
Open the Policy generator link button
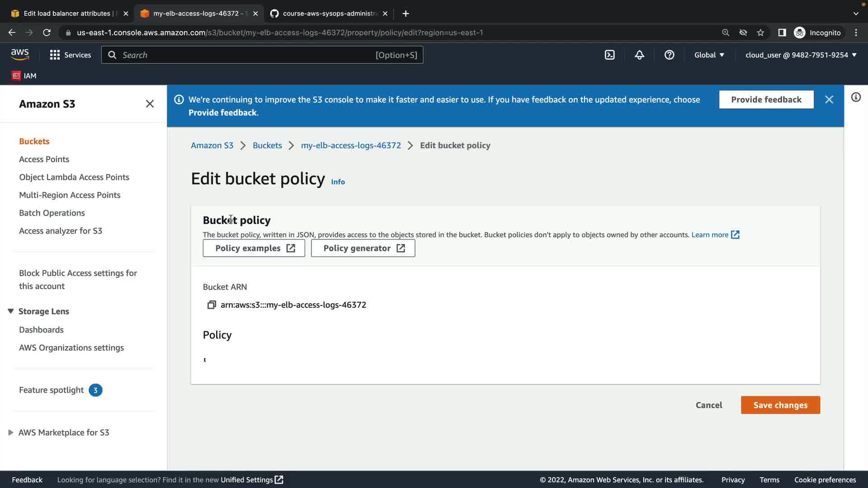coord(363,249)
